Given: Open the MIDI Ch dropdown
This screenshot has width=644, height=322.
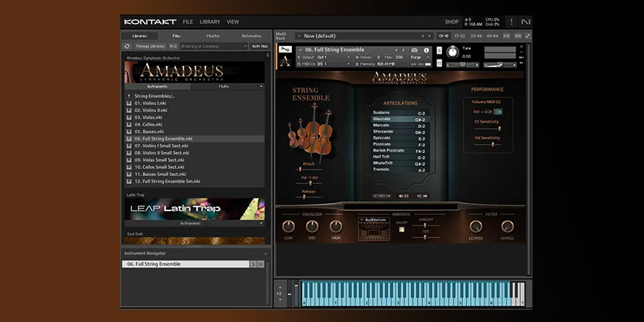Looking at the screenshot, I should click(324, 64).
